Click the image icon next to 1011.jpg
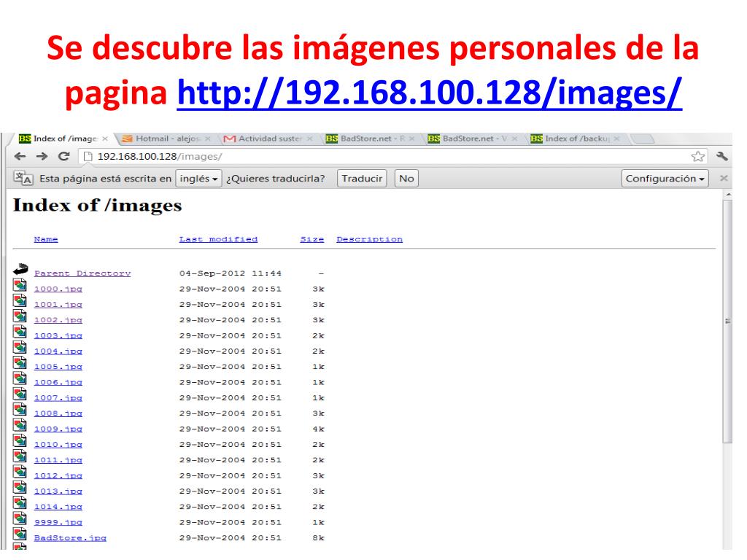This screenshot has width=747, height=560. click(x=20, y=456)
